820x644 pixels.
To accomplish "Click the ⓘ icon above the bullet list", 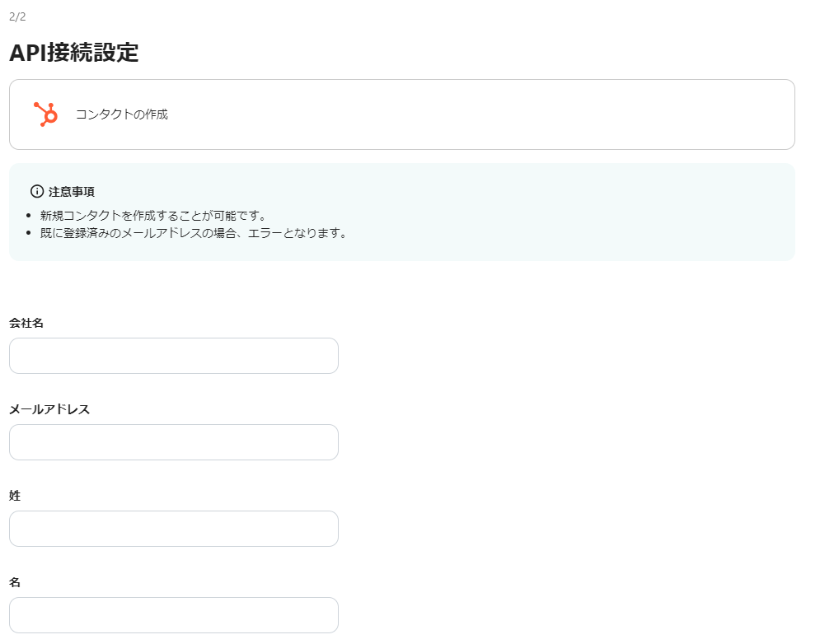I will (36, 190).
